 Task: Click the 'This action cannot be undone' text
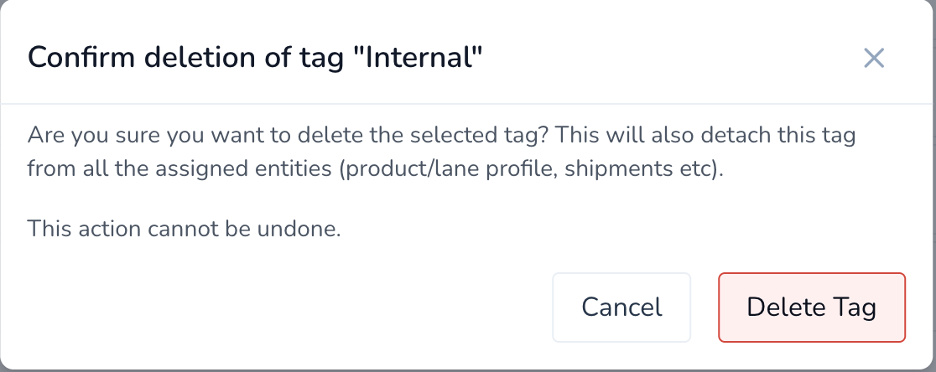184,228
